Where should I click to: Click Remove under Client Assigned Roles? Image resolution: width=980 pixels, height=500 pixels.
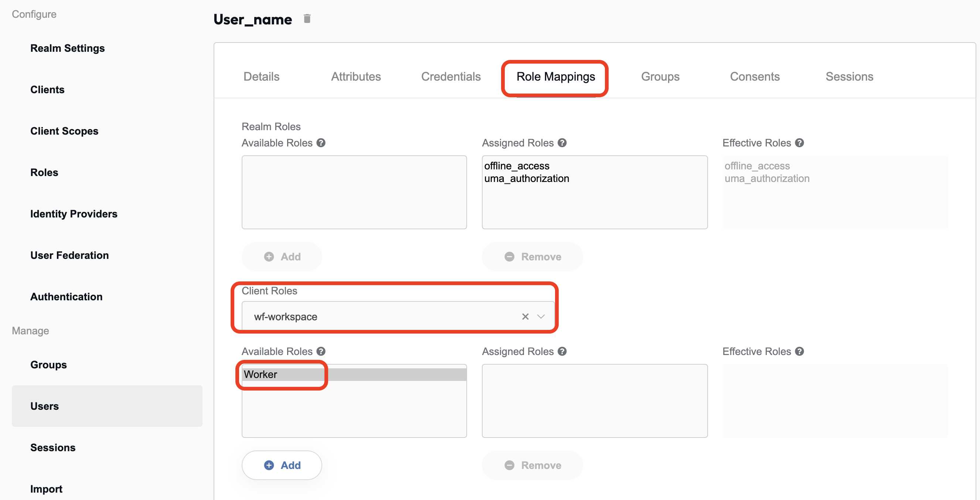tap(532, 465)
